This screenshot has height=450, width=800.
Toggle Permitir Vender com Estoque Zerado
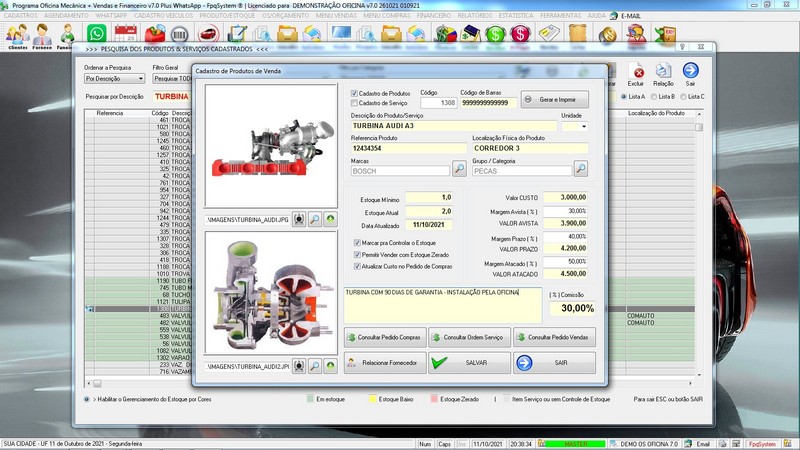[357, 255]
